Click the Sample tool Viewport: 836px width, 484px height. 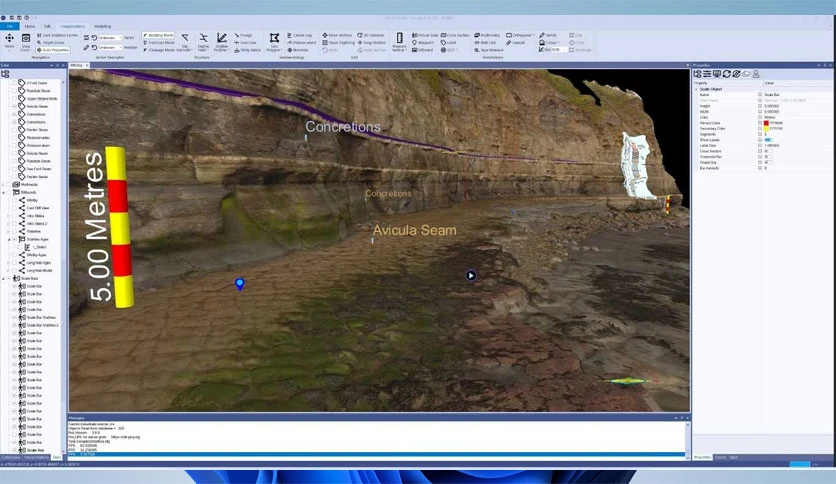pyautogui.click(x=516, y=43)
